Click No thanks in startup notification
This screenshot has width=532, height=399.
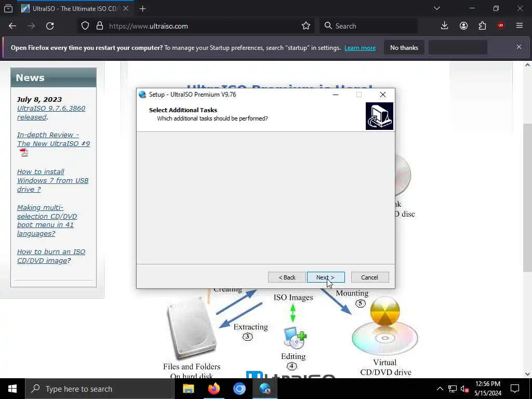pos(404,47)
